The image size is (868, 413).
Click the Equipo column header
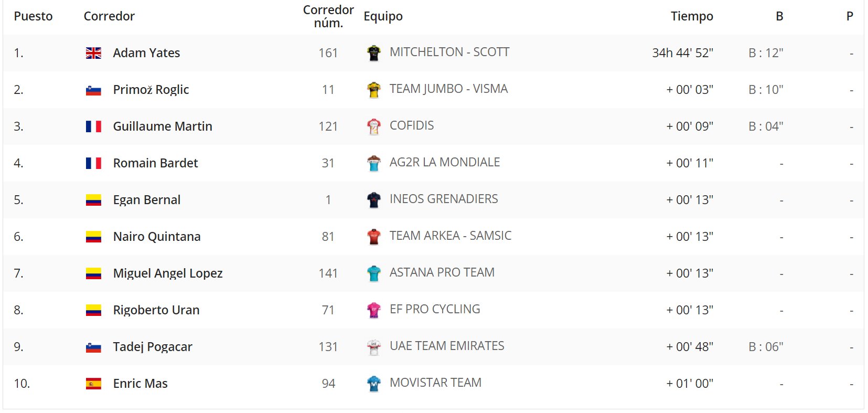click(x=383, y=16)
